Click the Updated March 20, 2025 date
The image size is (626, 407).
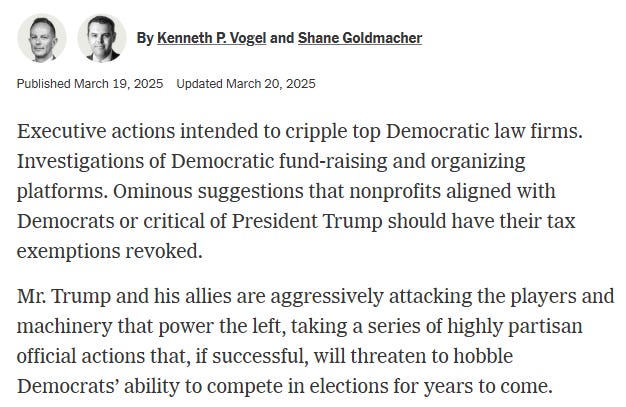tap(246, 84)
